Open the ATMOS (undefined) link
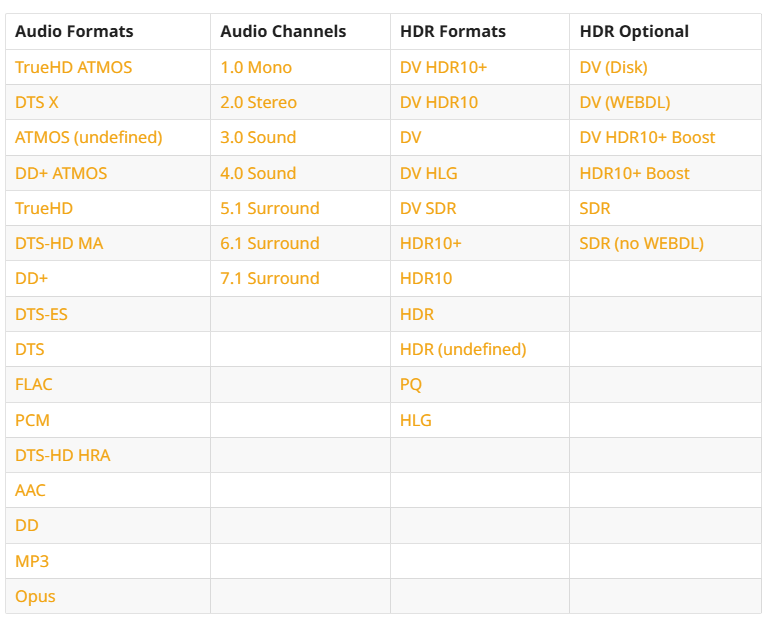Image resolution: width=762 pixels, height=621 pixels. click(88, 138)
